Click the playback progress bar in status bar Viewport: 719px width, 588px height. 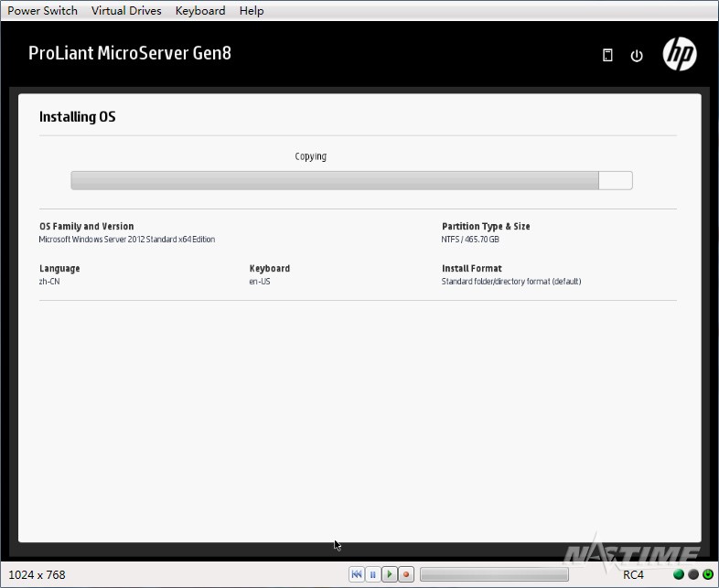coord(494,573)
